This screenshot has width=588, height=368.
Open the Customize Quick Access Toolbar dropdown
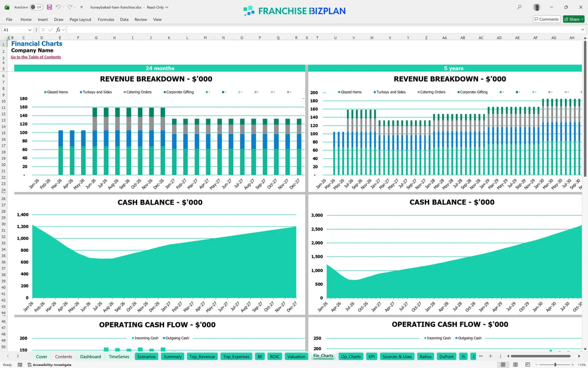pyautogui.click(x=81, y=7)
